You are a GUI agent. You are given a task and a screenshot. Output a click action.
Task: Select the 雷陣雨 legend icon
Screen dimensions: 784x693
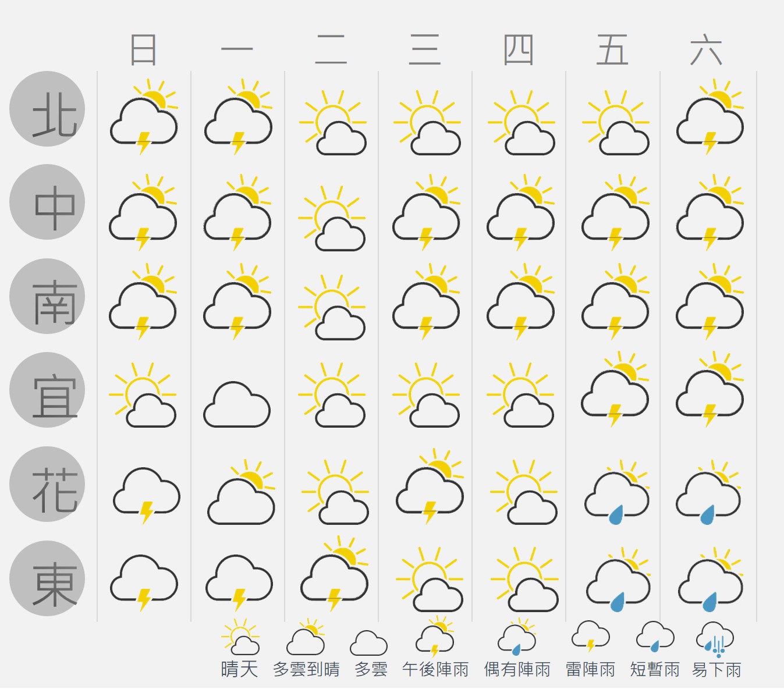[x=591, y=637]
